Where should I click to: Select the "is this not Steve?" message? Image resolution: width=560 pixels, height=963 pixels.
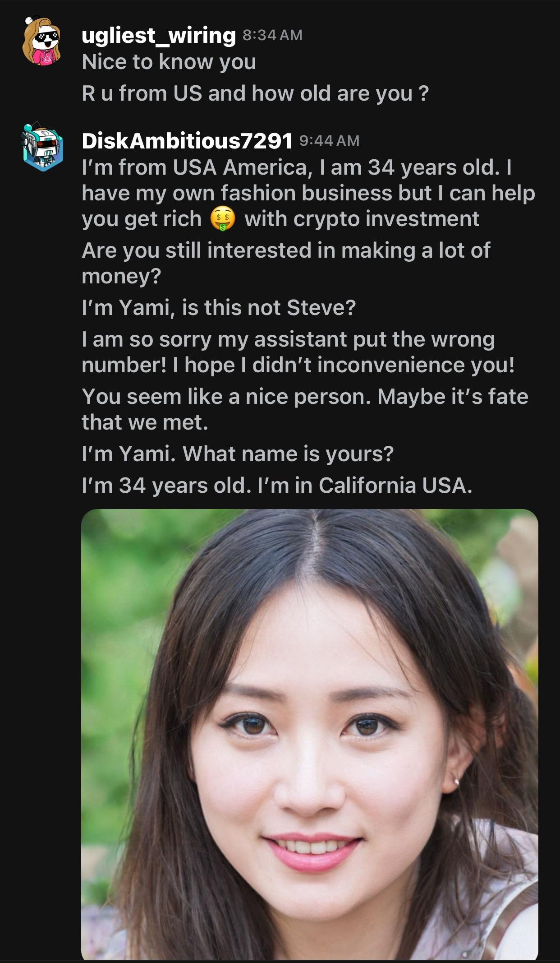tap(219, 308)
